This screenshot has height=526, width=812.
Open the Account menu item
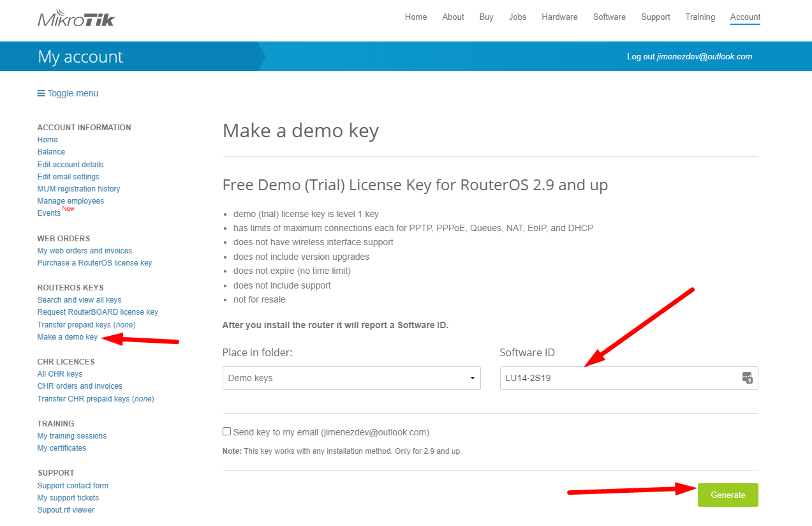click(744, 17)
